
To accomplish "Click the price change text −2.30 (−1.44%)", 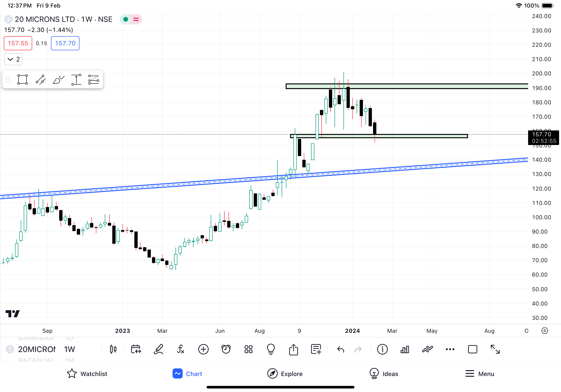I will 50,30.
